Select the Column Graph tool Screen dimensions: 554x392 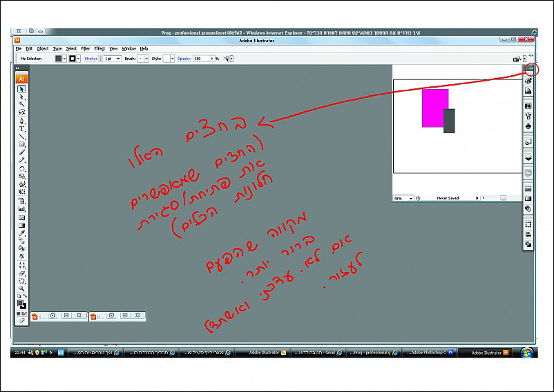pos(22,209)
